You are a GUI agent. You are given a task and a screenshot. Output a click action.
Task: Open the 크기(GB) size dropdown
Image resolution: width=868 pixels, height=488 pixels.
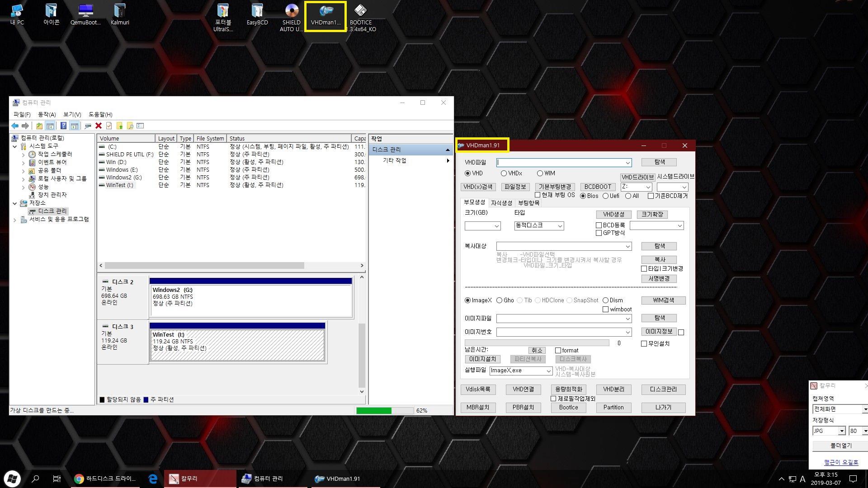(496, 226)
